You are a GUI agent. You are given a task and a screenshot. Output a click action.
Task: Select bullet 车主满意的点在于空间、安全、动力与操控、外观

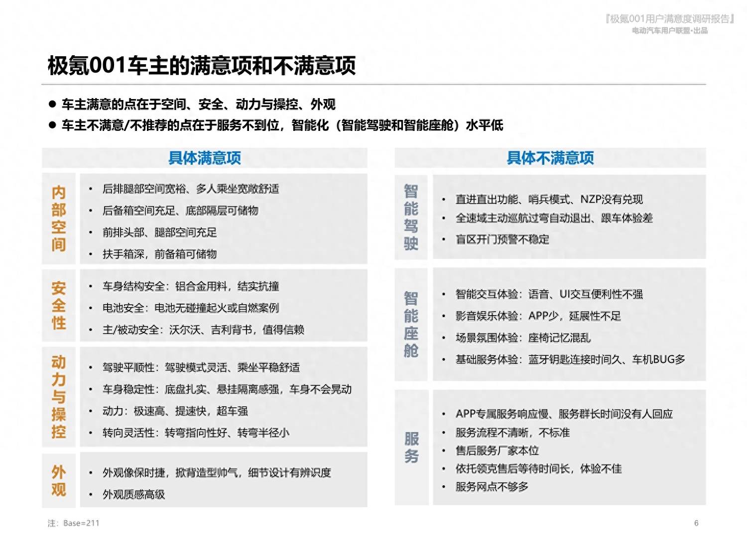(198, 104)
